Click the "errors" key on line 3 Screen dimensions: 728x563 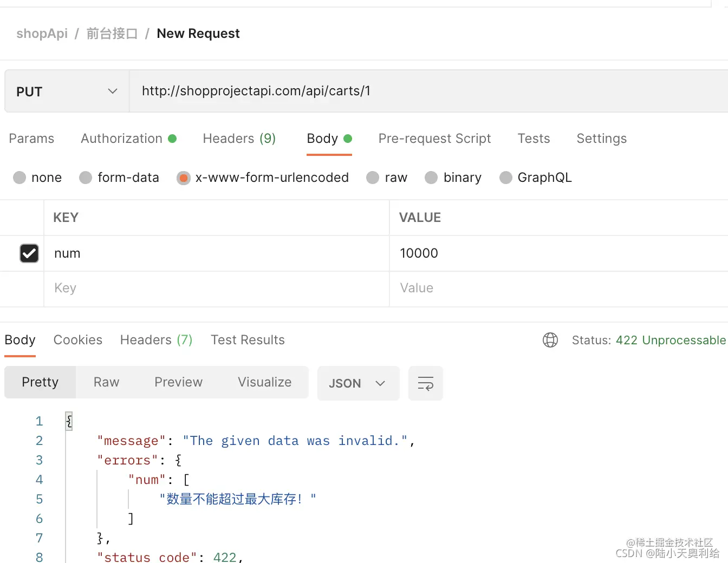[x=127, y=460]
